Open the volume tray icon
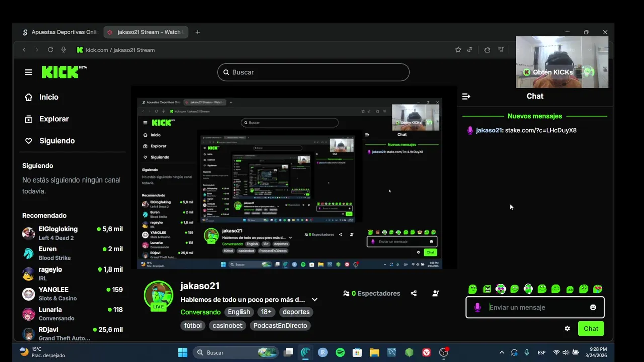This screenshot has height=362, width=644. click(x=566, y=353)
